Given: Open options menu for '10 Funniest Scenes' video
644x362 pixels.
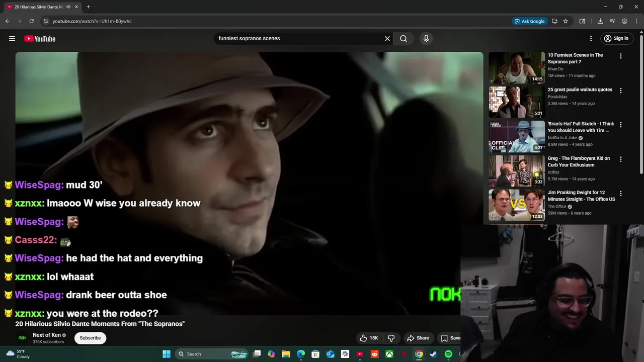Looking at the screenshot, I should pos(620,56).
